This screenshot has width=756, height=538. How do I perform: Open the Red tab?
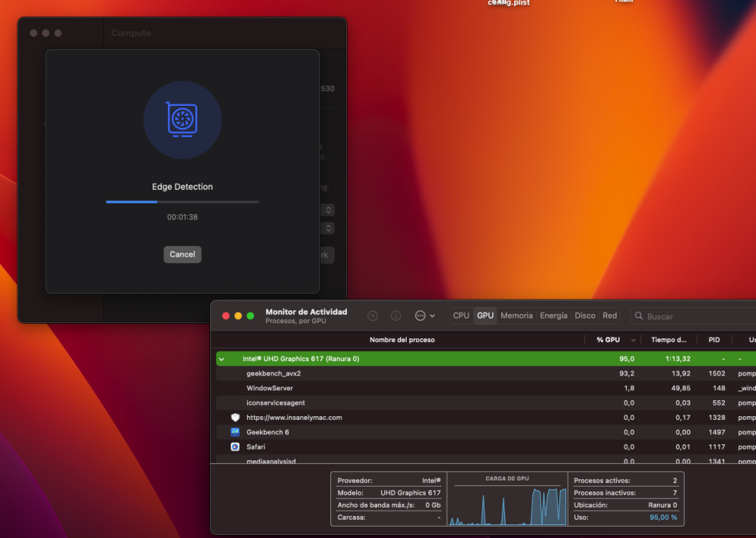pos(609,316)
